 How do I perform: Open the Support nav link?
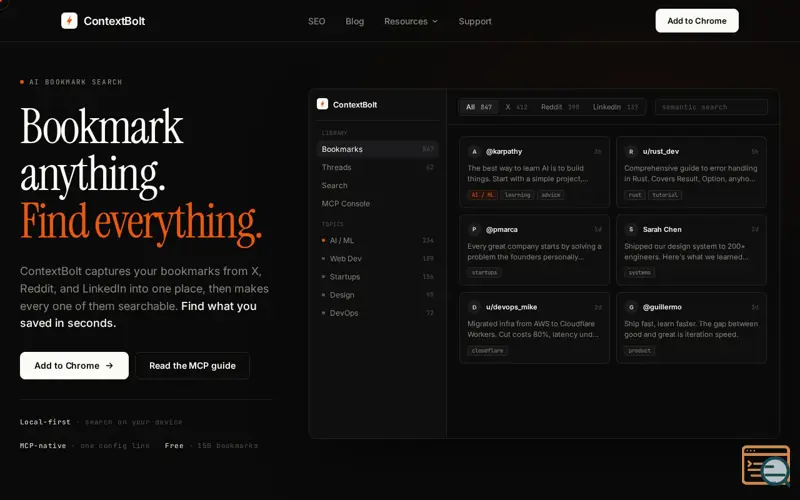pyautogui.click(x=475, y=21)
